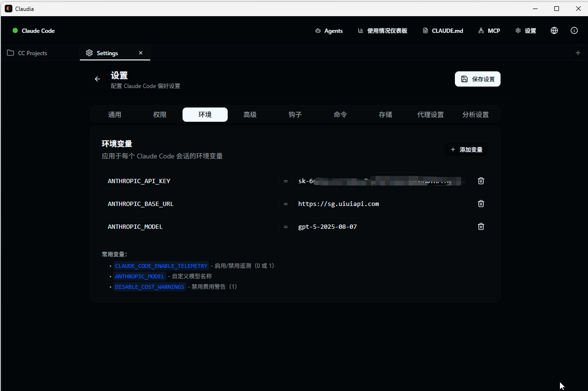Viewport: 588px width, 391px height.
Task: Edit the ANTHROPIC_BASE_URL name field
Action: click(x=190, y=204)
